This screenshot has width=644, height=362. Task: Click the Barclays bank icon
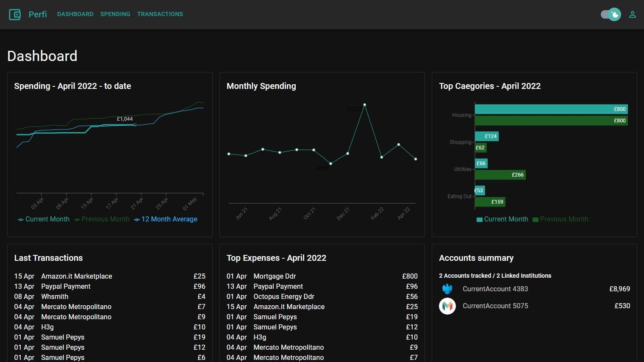click(447, 289)
